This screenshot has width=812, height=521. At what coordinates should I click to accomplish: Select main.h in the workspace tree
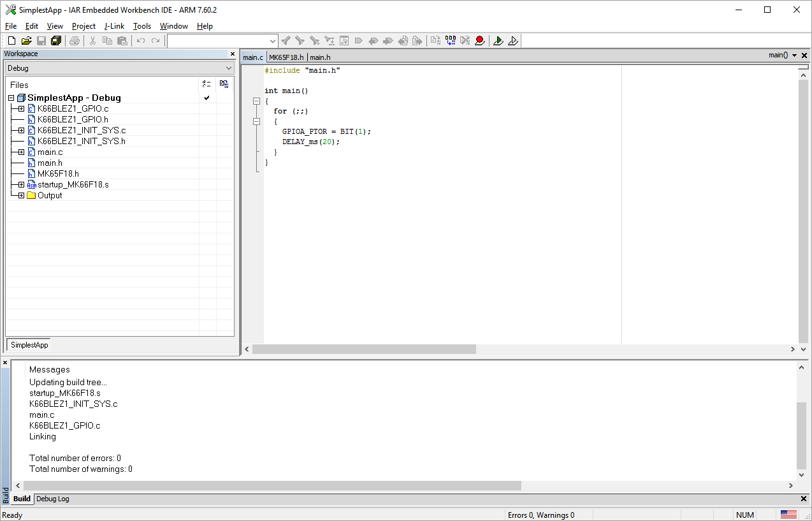(50, 163)
